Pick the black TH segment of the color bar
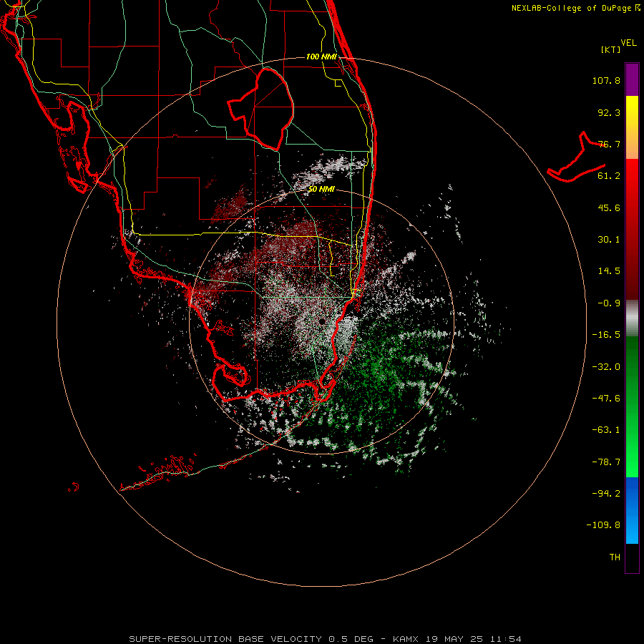This screenshot has height=644, width=644. click(632, 557)
